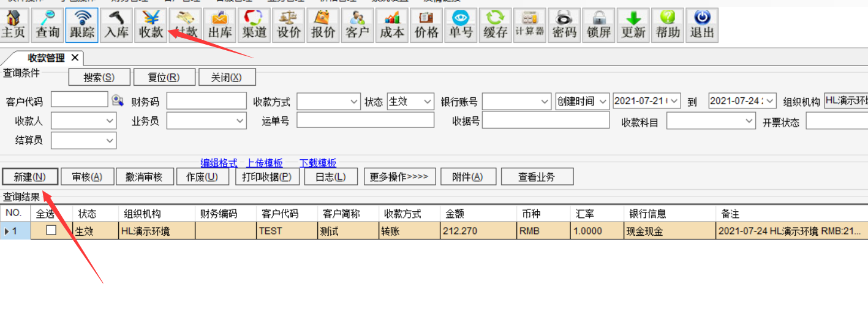Select the 跟踪 tracking toolbar icon
Viewport: 868px width, 322px height.
point(81,25)
